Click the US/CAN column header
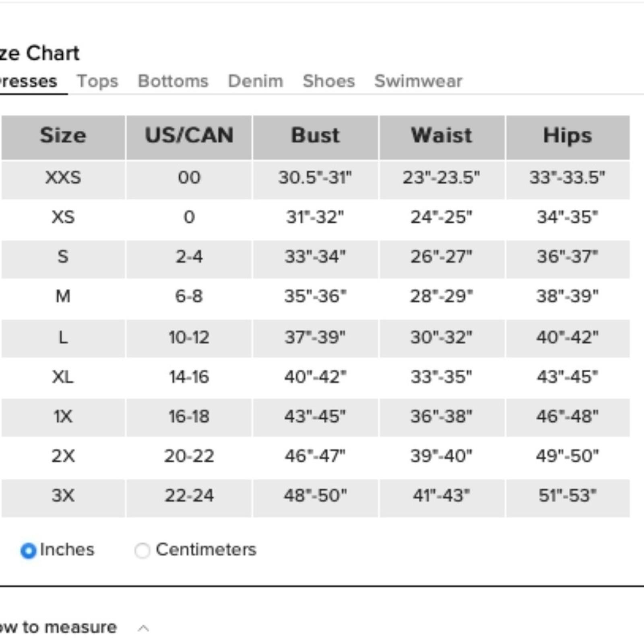Screen dimensions: 644x644 click(x=189, y=137)
